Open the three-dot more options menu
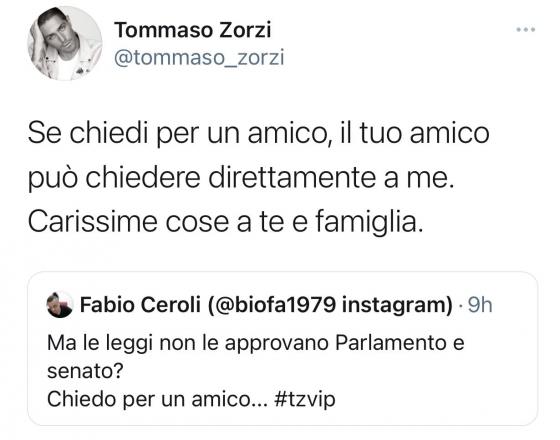Screen dimensions: 560x440 pyautogui.click(x=525, y=30)
